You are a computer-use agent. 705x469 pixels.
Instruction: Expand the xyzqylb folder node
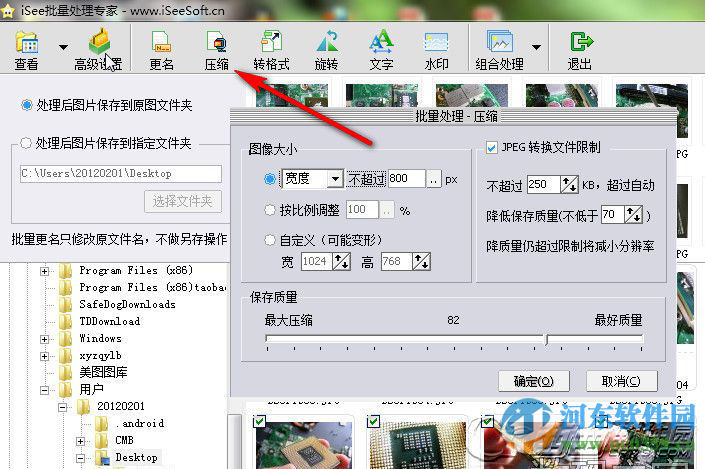point(45,357)
